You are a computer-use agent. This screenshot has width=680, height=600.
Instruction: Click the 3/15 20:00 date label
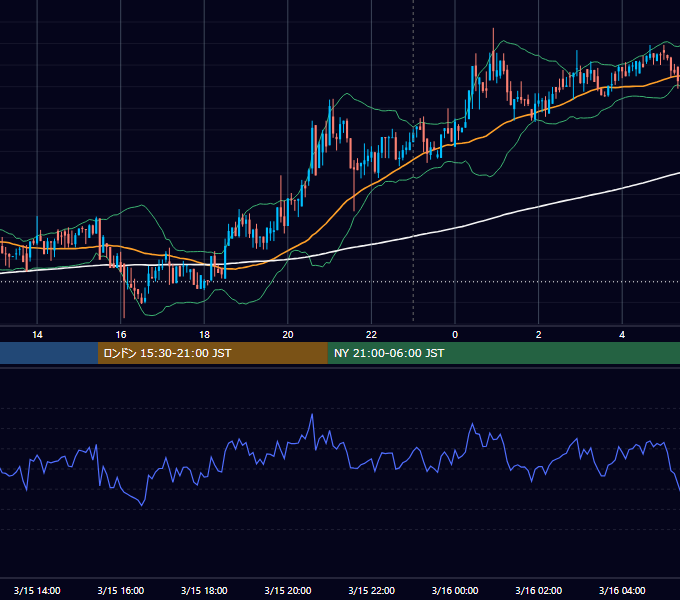tap(288, 590)
